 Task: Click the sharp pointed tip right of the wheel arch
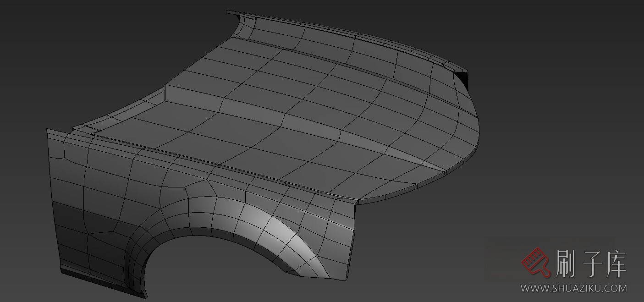point(357,201)
